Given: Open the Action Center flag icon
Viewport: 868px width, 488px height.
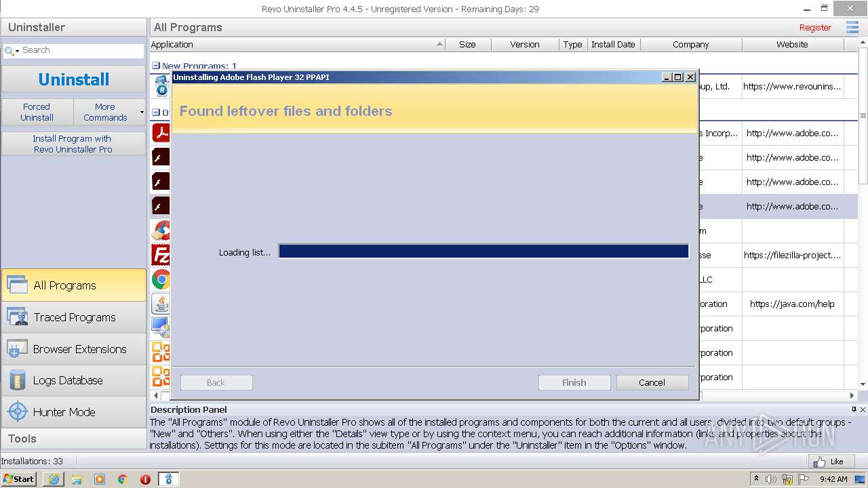Looking at the screenshot, I should click(x=803, y=479).
